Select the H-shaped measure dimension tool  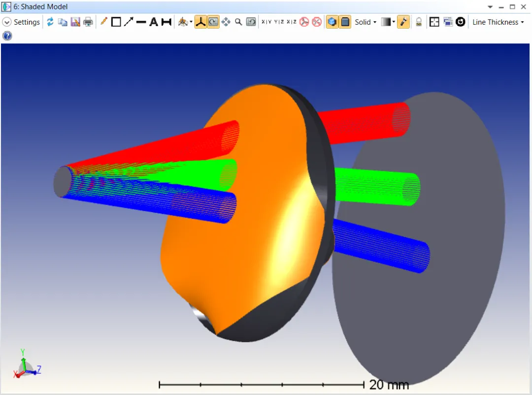[166, 22]
